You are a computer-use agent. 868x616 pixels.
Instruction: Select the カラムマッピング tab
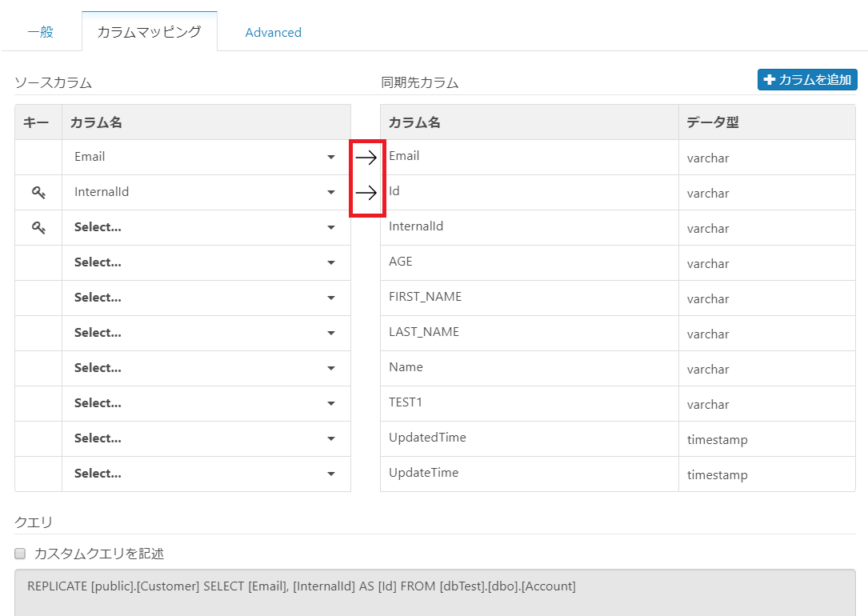tap(149, 32)
